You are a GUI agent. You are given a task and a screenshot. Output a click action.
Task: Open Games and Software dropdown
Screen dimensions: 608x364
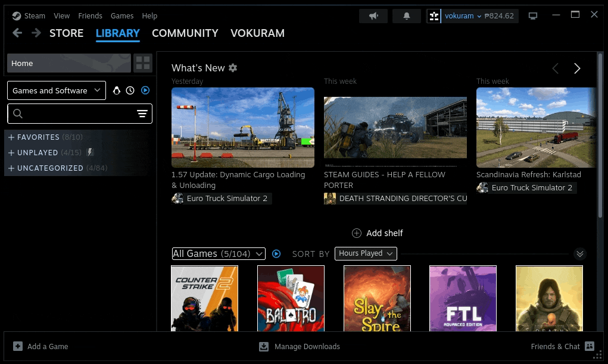57,90
